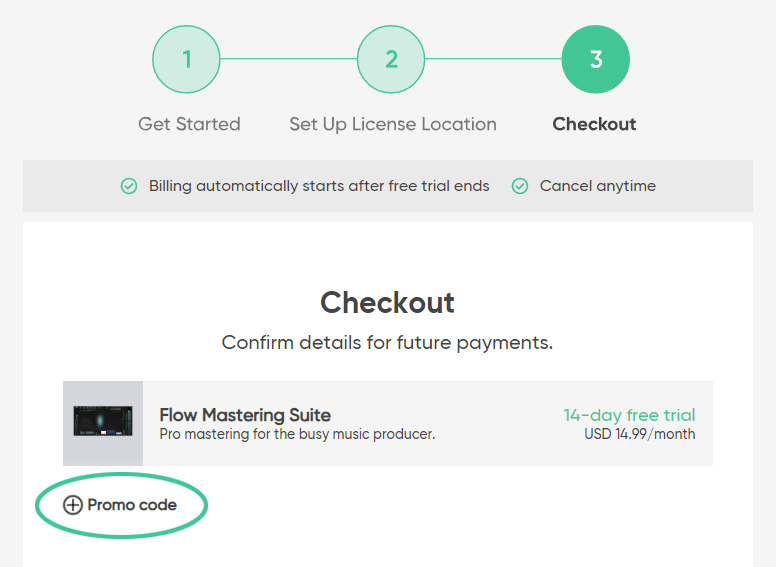Expand the Promo code field

120,505
